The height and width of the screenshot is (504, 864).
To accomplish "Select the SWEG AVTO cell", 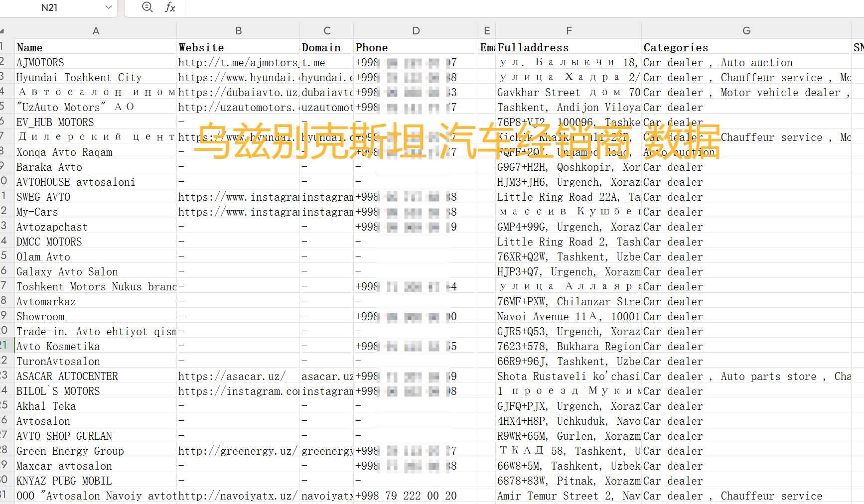I will (x=96, y=197).
